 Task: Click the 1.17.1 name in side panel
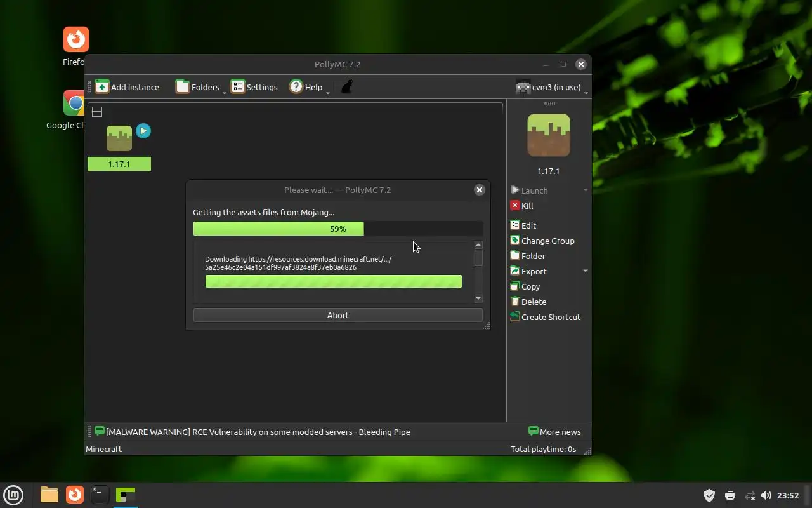tap(549, 171)
